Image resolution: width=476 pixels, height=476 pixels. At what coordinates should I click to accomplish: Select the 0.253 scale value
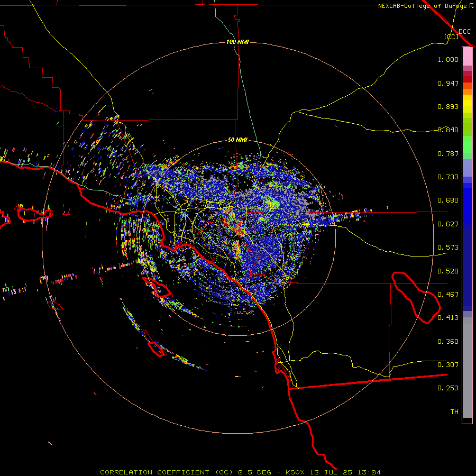tap(448, 388)
